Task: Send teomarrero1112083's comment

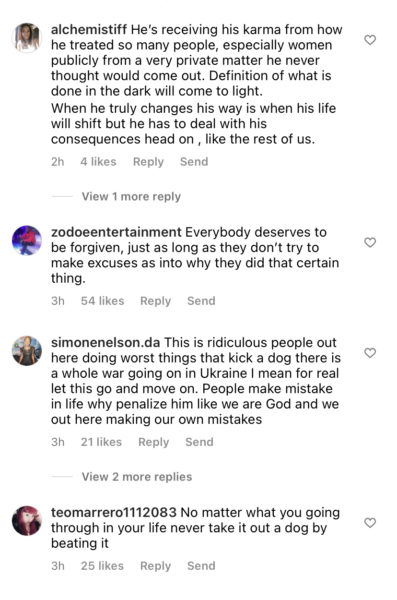Action: [x=201, y=566]
